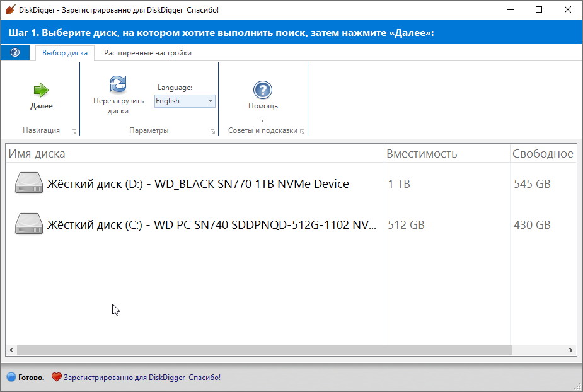Click the horizontal scrollbar right arrow
Screen dimensions: 583x392
pos(571,350)
